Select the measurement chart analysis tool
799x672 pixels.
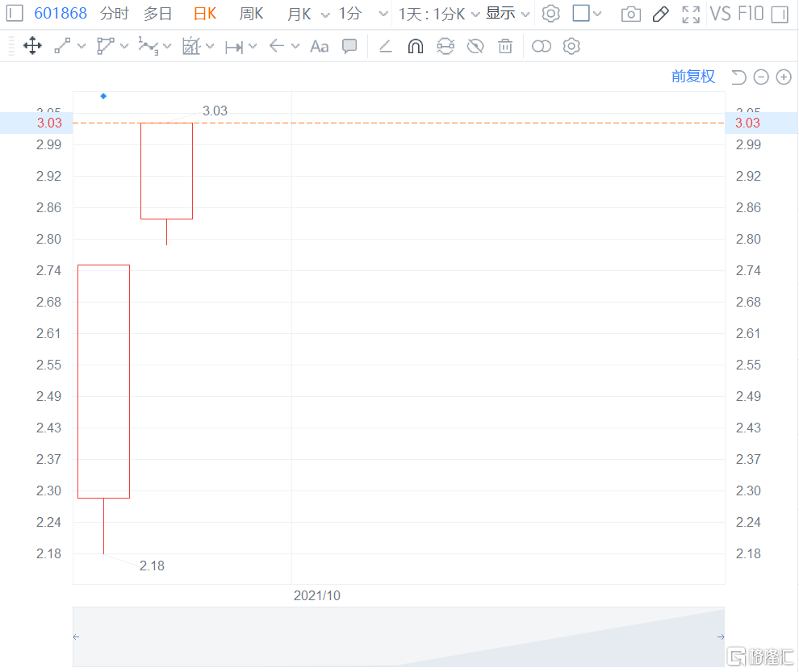click(191, 46)
